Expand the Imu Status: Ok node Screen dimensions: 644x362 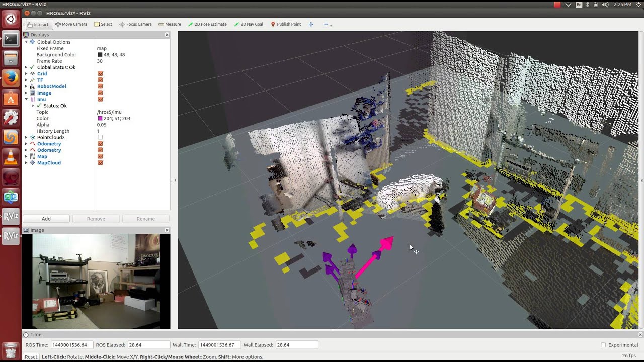click(33, 106)
